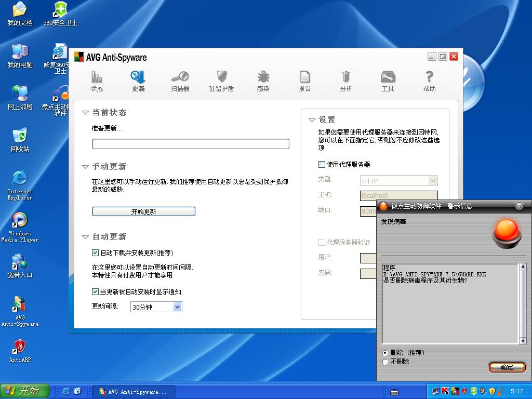
Task: Select the 微点主动防御软件 desktop shortcut
Action: pyautogui.click(x=56, y=100)
